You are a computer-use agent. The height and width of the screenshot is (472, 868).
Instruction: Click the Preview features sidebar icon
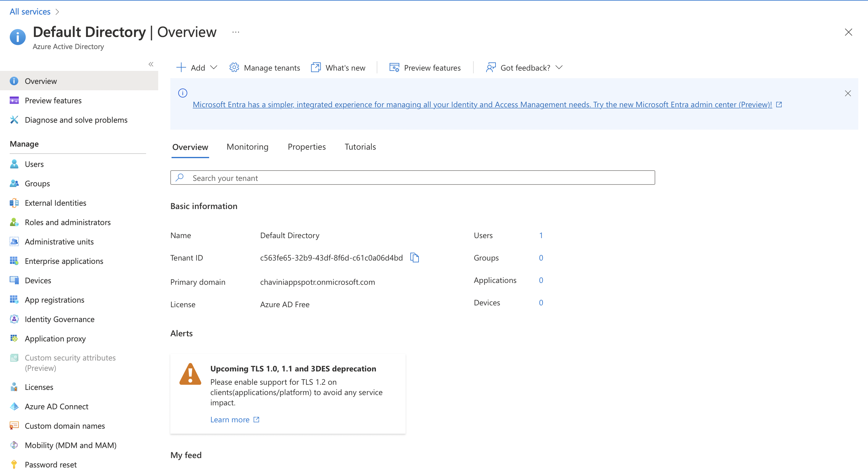(x=14, y=100)
